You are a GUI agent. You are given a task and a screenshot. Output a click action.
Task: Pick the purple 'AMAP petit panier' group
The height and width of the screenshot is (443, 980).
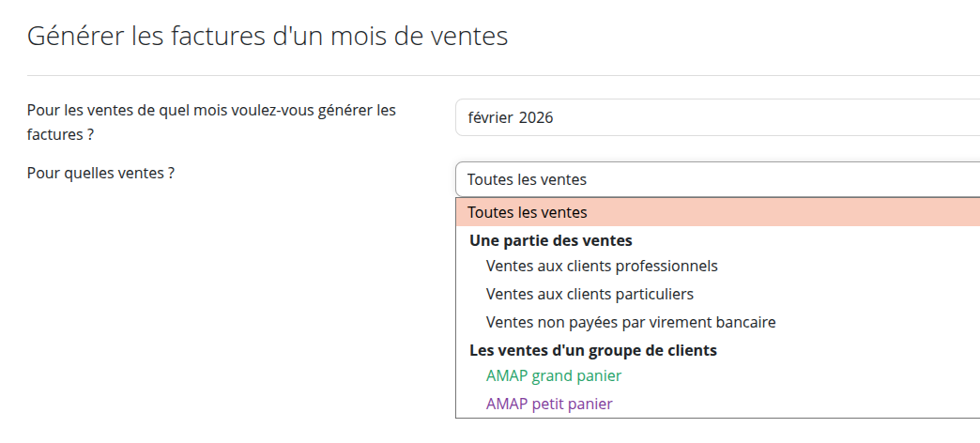(549, 404)
